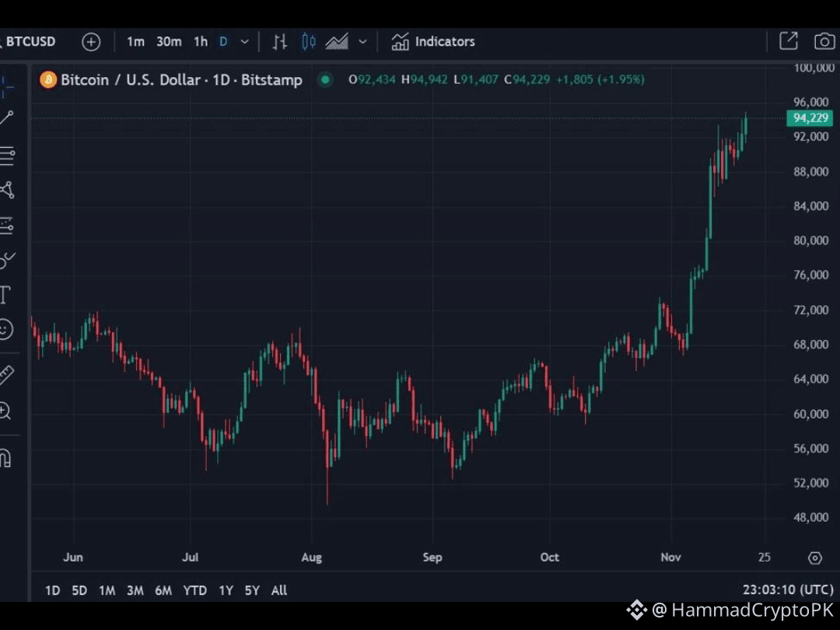Viewport: 840px width, 630px height.
Task: Activate the zoom in tool
Action: [5, 411]
